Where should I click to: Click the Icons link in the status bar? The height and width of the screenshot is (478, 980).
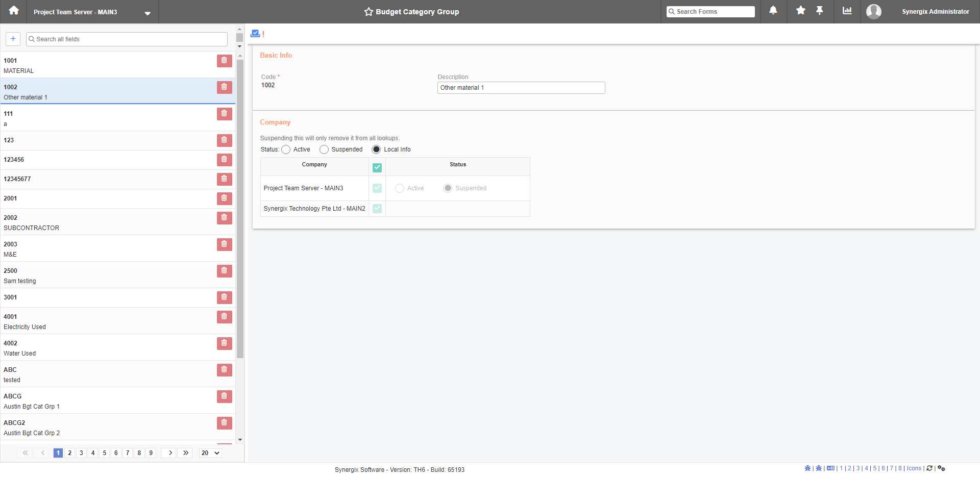tap(914, 468)
